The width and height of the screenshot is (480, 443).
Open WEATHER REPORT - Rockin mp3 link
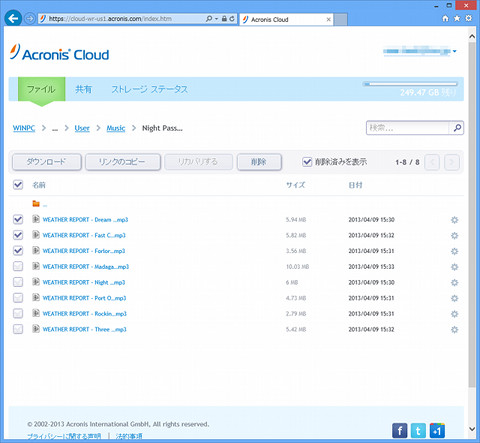[x=85, y=314]
